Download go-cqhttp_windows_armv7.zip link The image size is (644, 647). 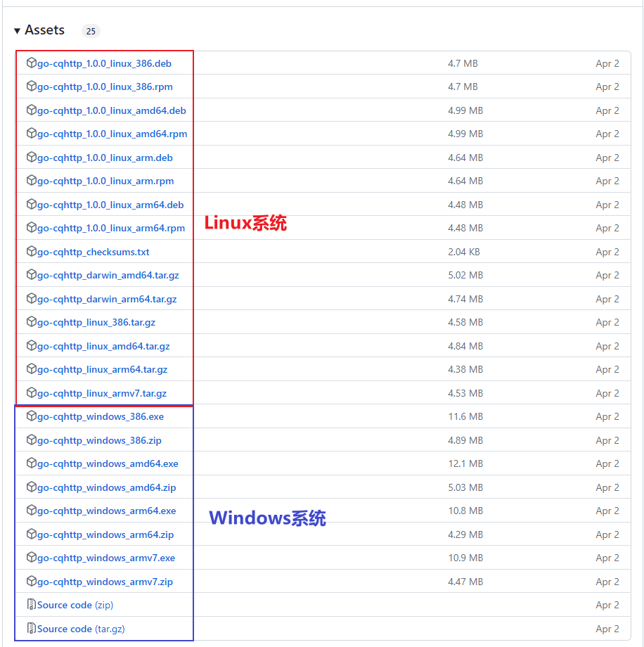pos(105,582)
